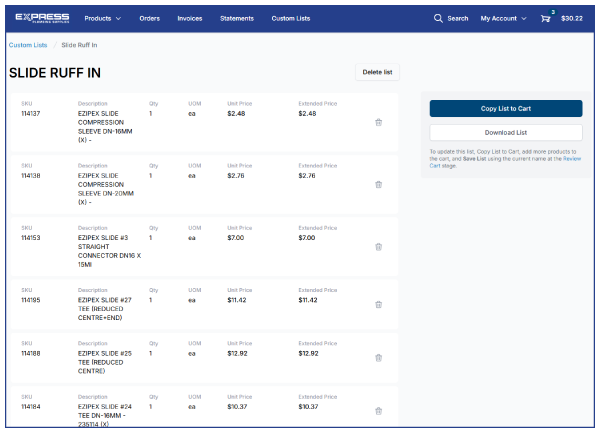The width and height of the screenshot is (600, 433).
Task: Click the $30.22 cart total
Action: pos(572,18)
